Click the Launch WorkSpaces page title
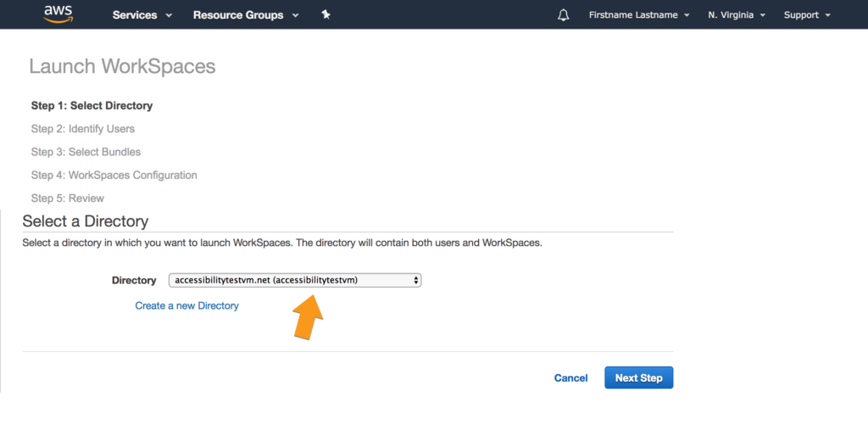 (x=122, y=66)
